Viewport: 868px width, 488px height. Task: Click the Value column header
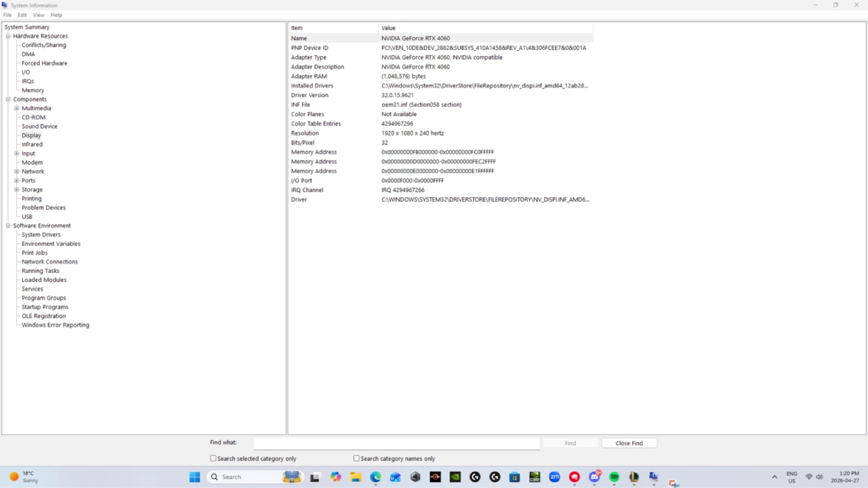pos(486,28)
